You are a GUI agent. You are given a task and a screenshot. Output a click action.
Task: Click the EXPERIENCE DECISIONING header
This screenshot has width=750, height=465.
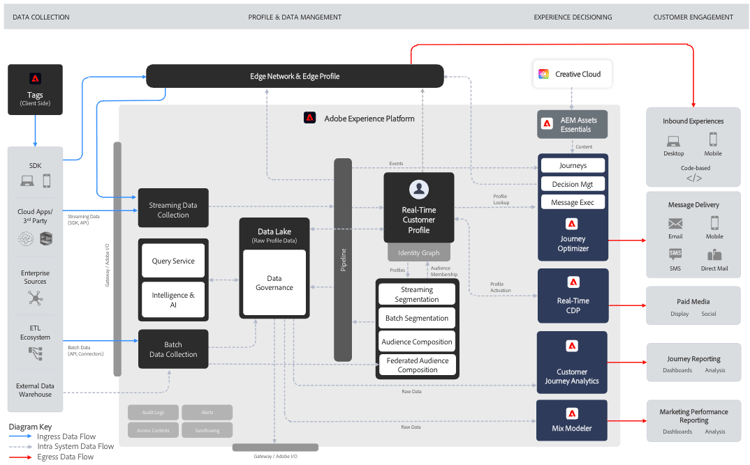coord(573,17)
